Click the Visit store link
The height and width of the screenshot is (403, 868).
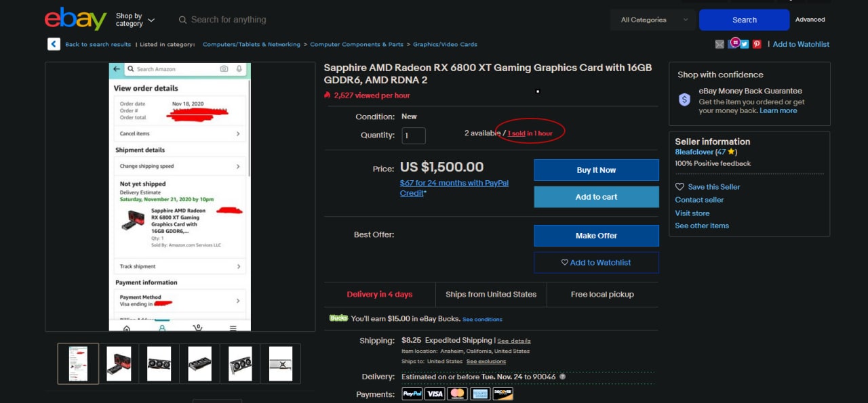click(x=692, y=213)
